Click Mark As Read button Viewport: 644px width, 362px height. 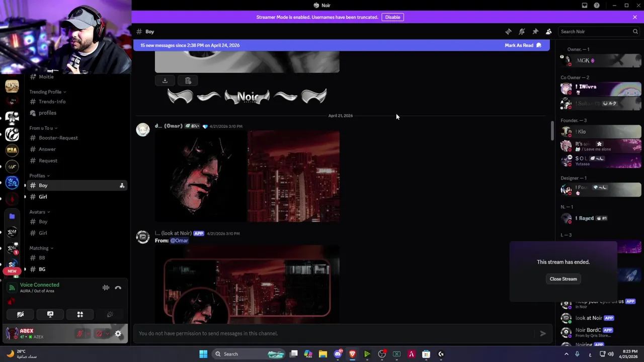pos(523,45)
